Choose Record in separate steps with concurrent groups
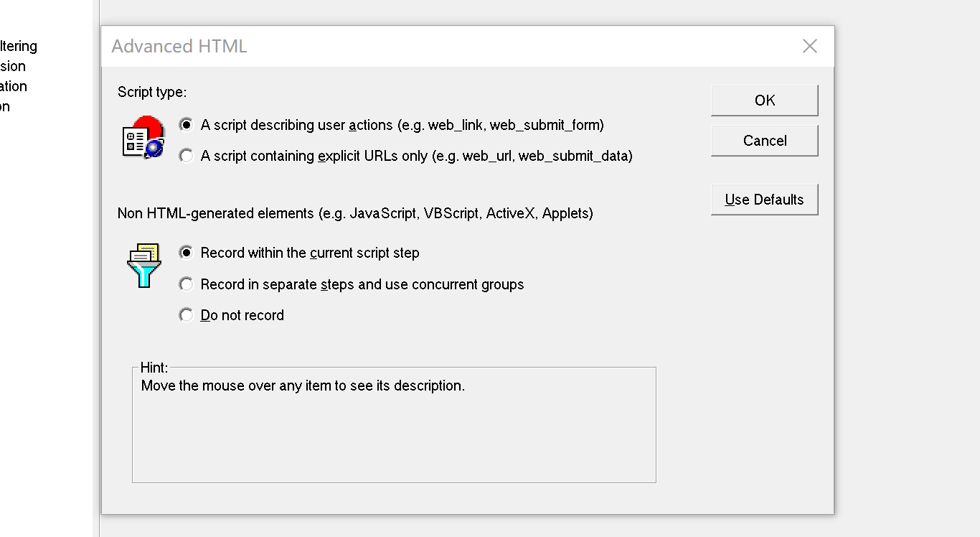 point(352,284)
